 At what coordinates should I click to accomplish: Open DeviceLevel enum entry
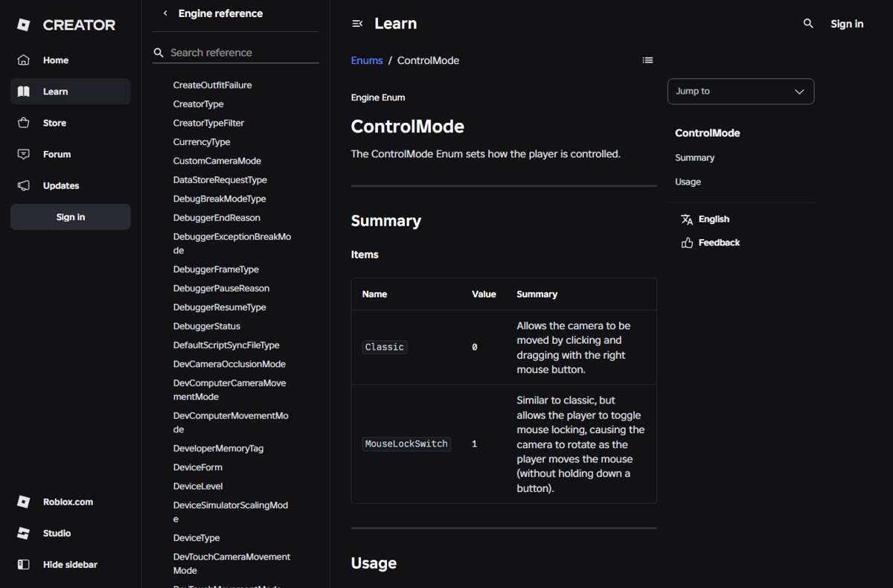198,487
